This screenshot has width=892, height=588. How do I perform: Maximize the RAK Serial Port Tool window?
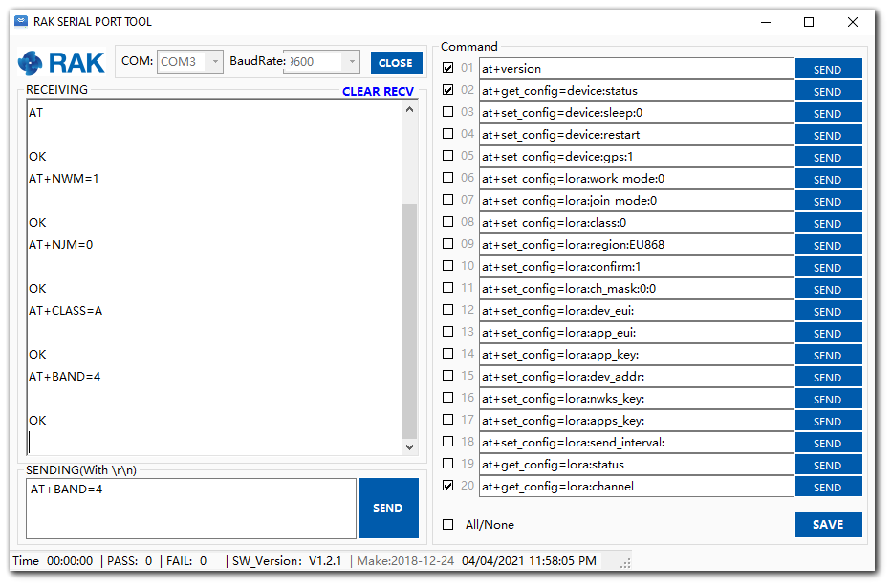809,22
